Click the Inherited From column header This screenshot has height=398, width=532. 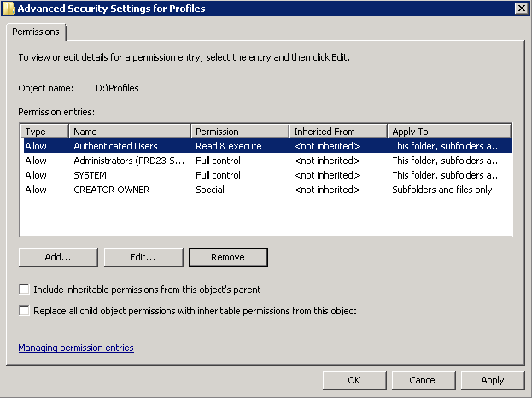338,132
